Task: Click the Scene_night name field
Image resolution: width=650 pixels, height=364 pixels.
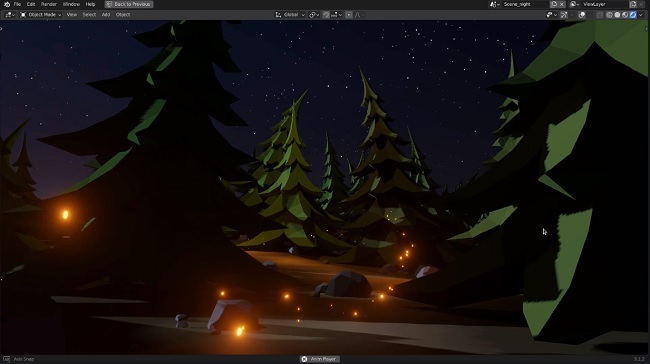Action: [x=525, y=4]
